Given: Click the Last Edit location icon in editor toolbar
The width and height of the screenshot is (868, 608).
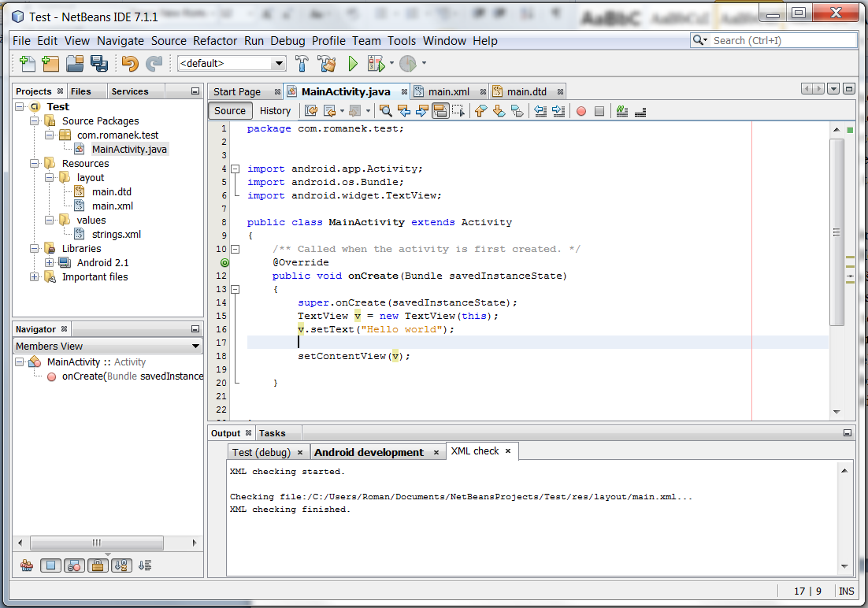Looking at the screenshot, I should (311, 111).
